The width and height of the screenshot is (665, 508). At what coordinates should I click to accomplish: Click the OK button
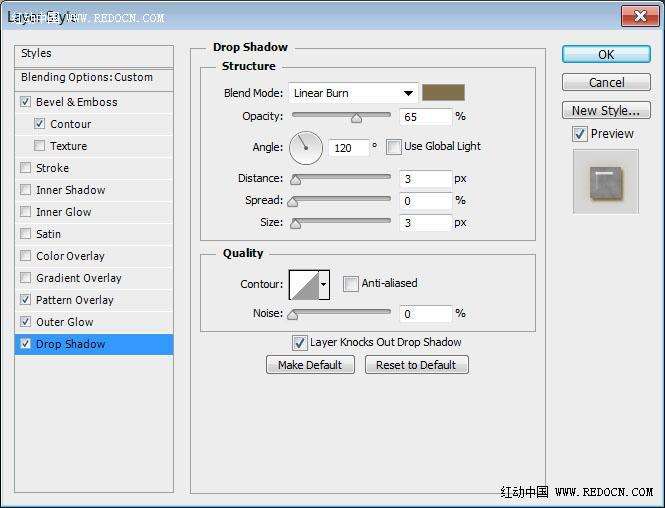(606, 54)
